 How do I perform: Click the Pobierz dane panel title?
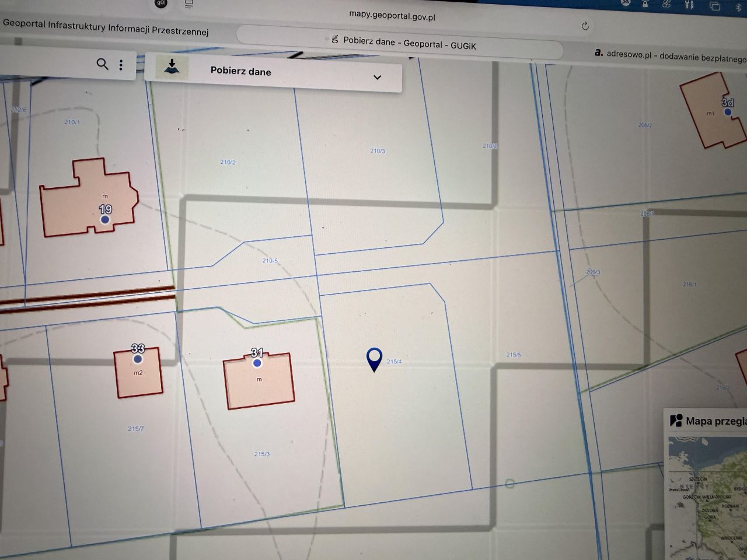[240, 71]
